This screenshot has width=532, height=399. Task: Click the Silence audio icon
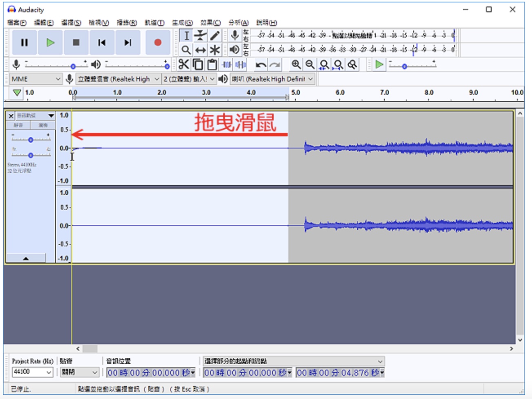click(241, 64)
